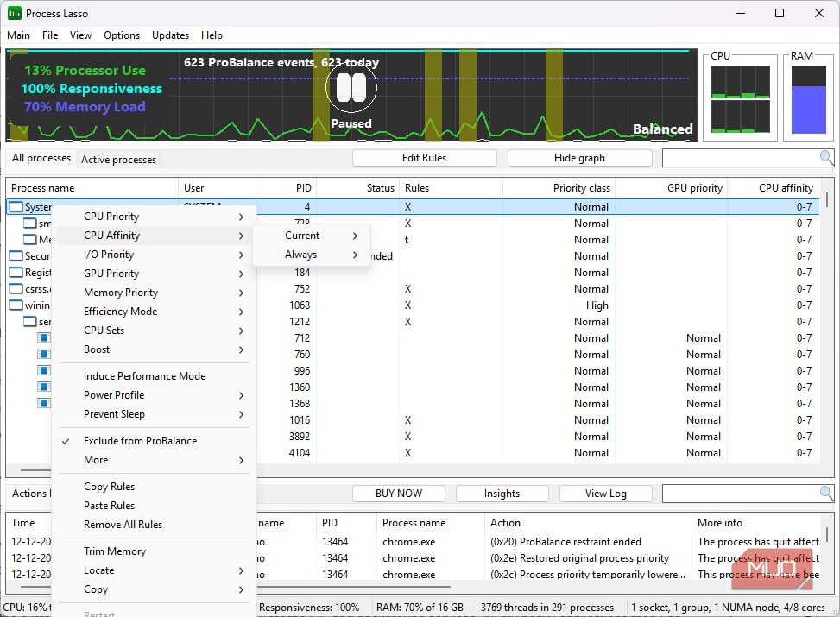
Task: Click the Paused ProBalance icon on graph
Action: pos(351,88)
